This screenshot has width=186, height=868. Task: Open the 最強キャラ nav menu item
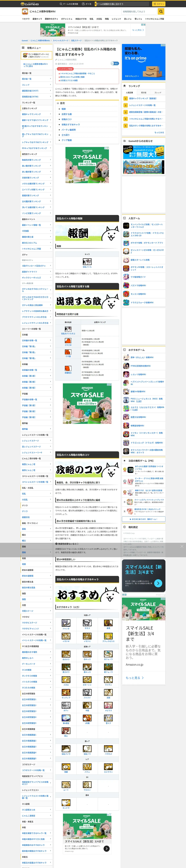tap(37, 19)
